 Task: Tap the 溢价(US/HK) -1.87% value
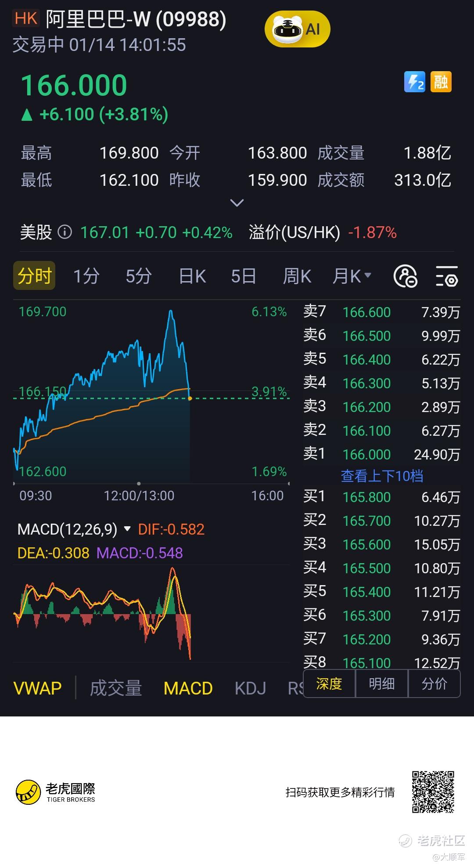372,232
